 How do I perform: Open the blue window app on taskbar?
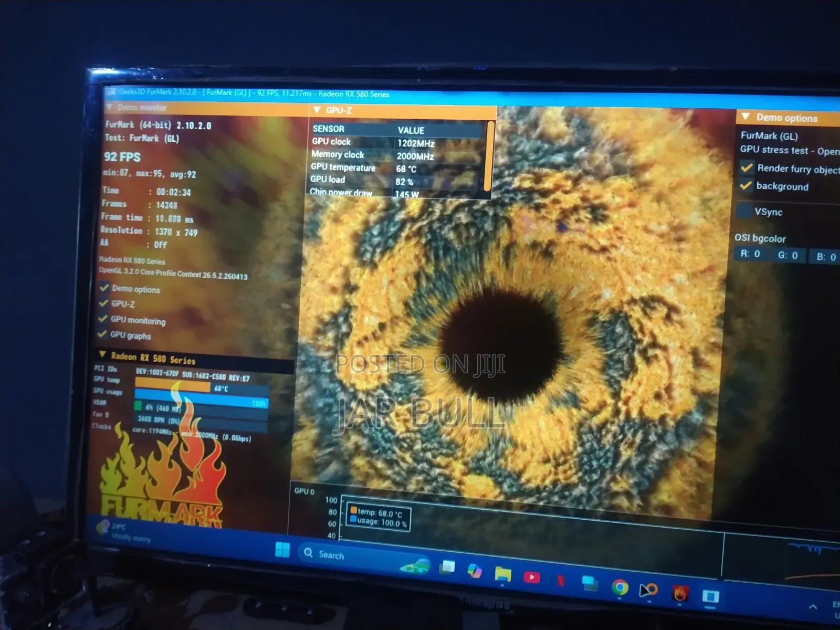point(711,596)
